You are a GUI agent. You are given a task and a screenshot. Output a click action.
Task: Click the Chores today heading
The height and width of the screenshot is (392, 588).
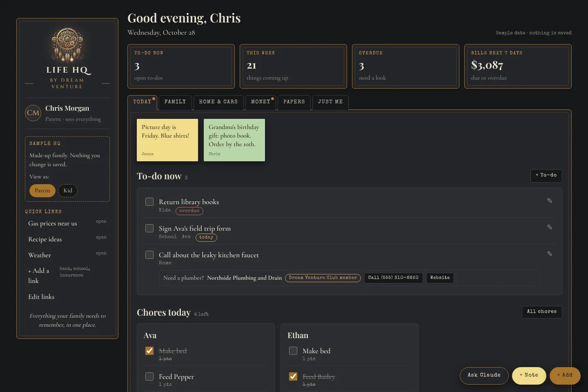tap(164, 312)
